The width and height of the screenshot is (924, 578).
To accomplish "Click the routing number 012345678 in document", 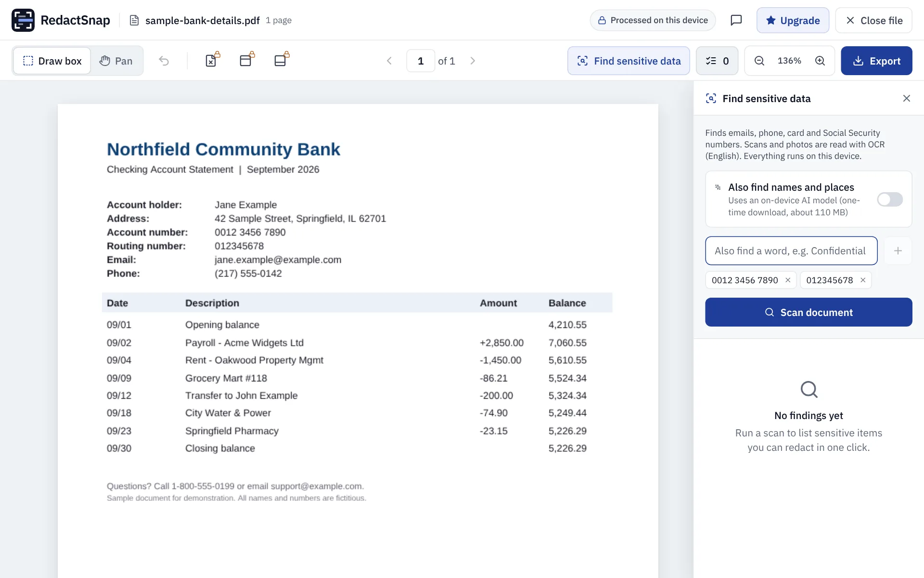I will tap(239, 246).
